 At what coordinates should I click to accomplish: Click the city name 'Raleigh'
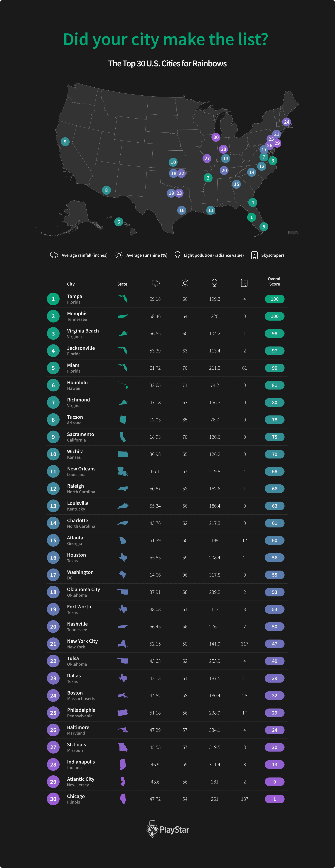75,486
